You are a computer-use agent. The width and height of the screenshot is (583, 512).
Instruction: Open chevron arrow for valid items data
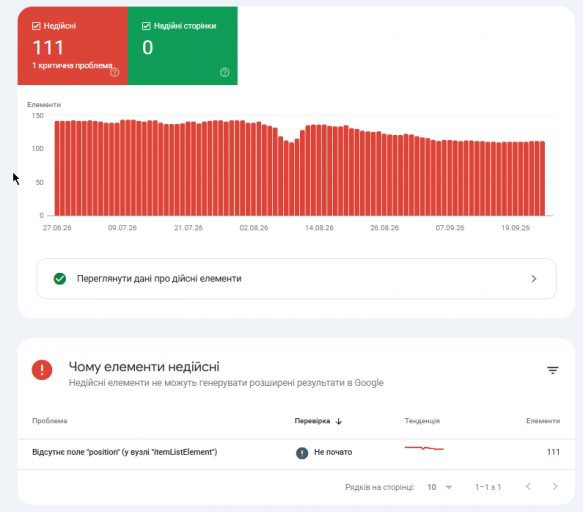pyautogui.click(x=534, y=278)
